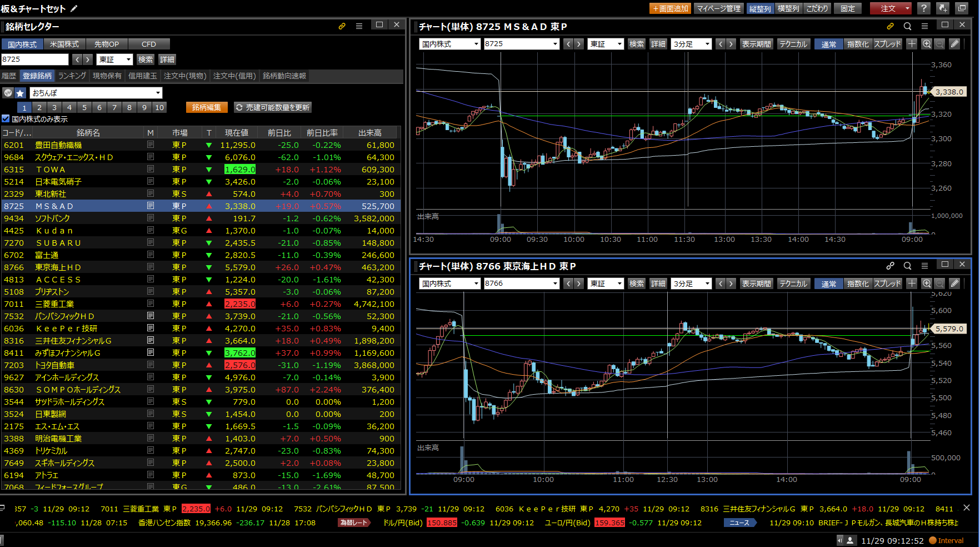Open the search magnifier in 8725 chart header
This screenshot has width=980, height=547.
click(x=907, y=26)
